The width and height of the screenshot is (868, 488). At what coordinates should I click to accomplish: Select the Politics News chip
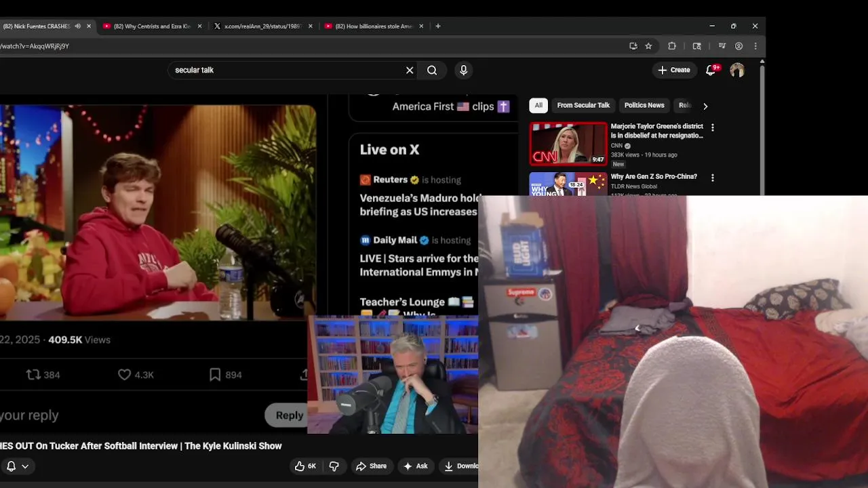coord(644,105)
